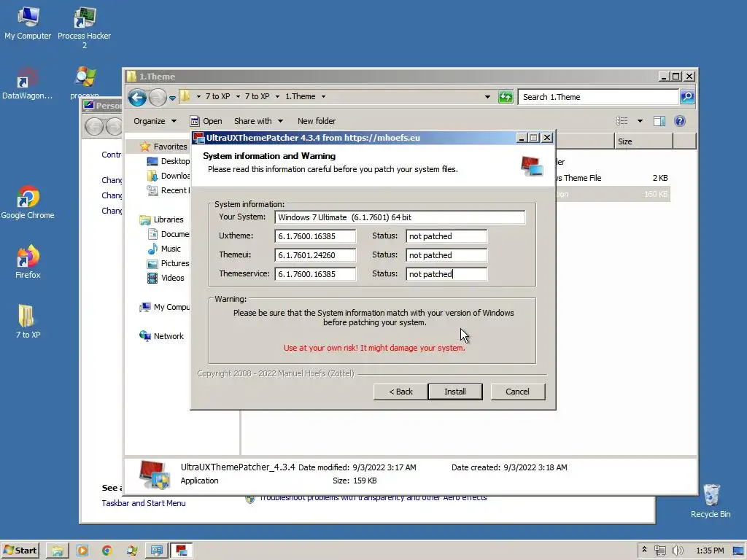Open DataWagon desktop shortcut
The width and height of the screenshot is (747, 560).
pyautogui.click(x=27, y=83)
